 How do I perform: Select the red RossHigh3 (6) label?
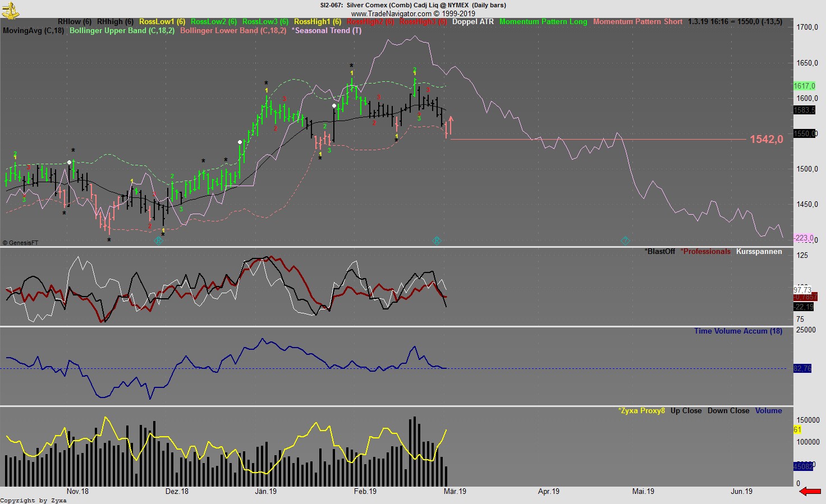coord(423,22)
